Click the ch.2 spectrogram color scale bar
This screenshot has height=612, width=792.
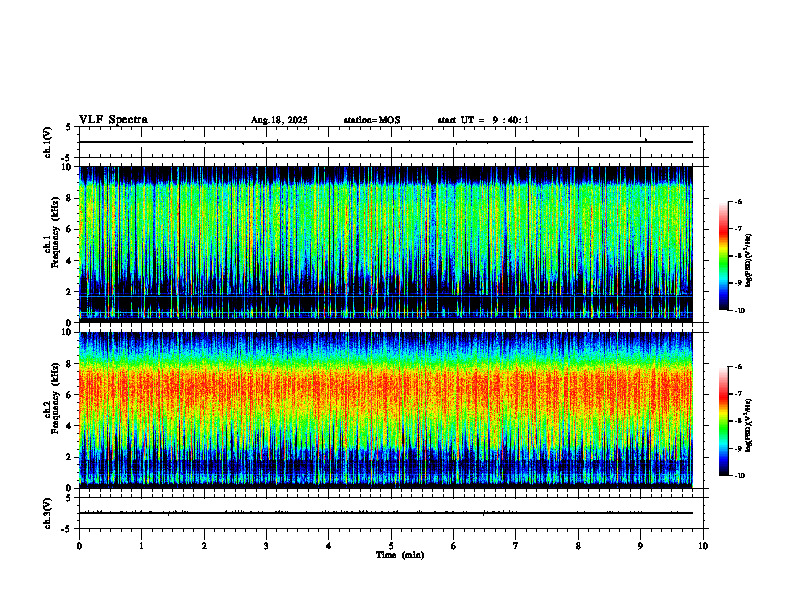click(723, 421)
